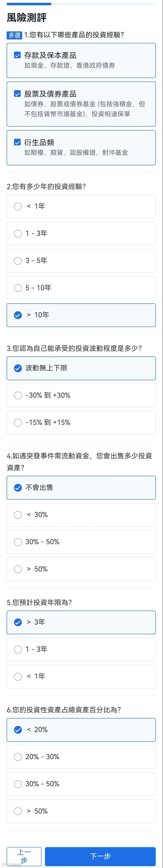Select > 50% asset sale option

(x=81, y=569)
